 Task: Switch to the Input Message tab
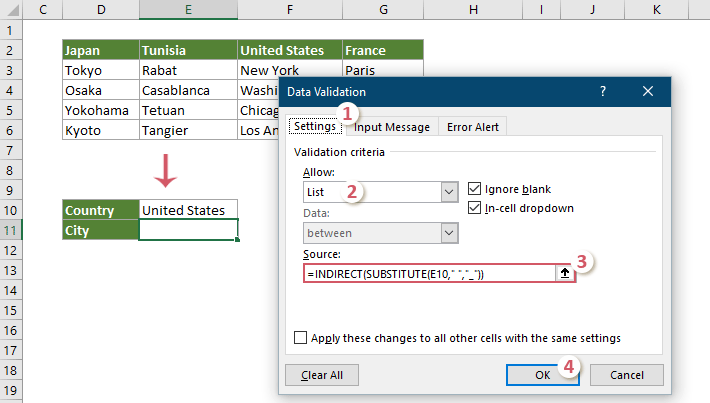pyautogui.click(x=392, y=127)
